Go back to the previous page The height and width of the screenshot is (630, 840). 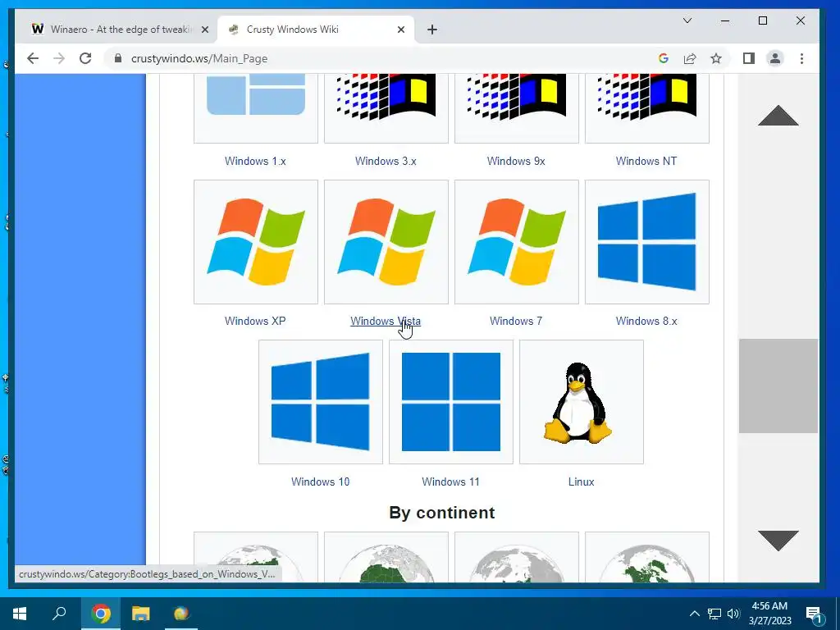[x=33, y=58]
